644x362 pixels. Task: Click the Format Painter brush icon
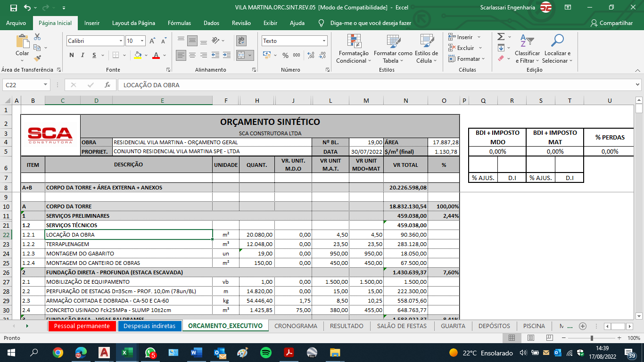pyautogui.click(x=38, y=58)
